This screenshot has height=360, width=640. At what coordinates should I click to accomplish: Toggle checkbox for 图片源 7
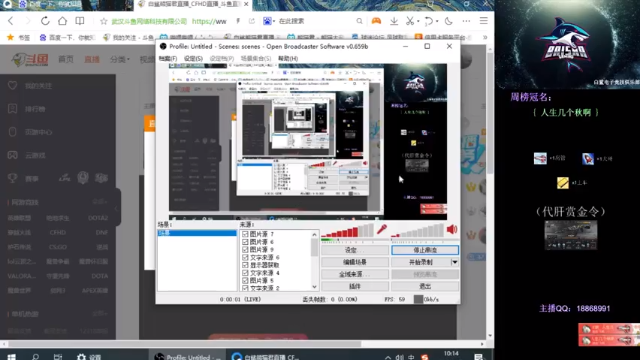tap(245, 234)
